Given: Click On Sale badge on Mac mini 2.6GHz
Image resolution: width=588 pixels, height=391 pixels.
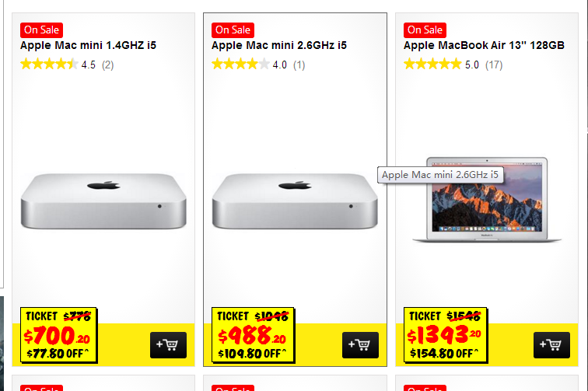Looking at the screenshot, I should pyautogui.click(x=233, y=30).
